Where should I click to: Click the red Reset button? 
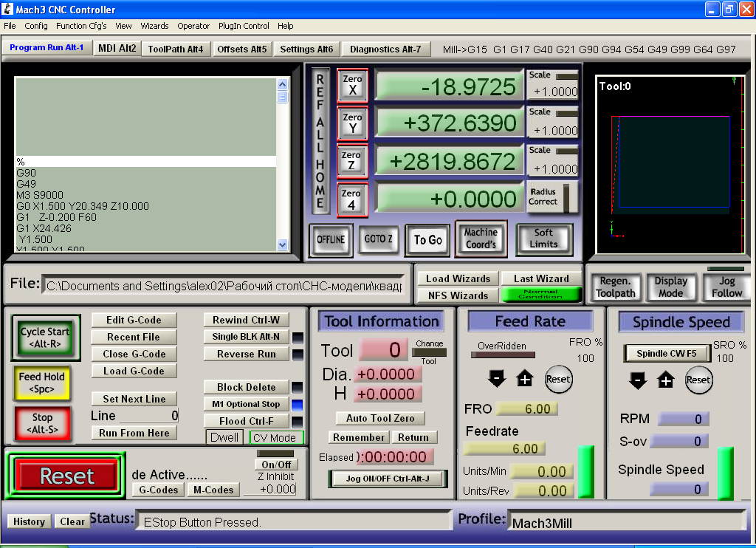click(66, 476)
